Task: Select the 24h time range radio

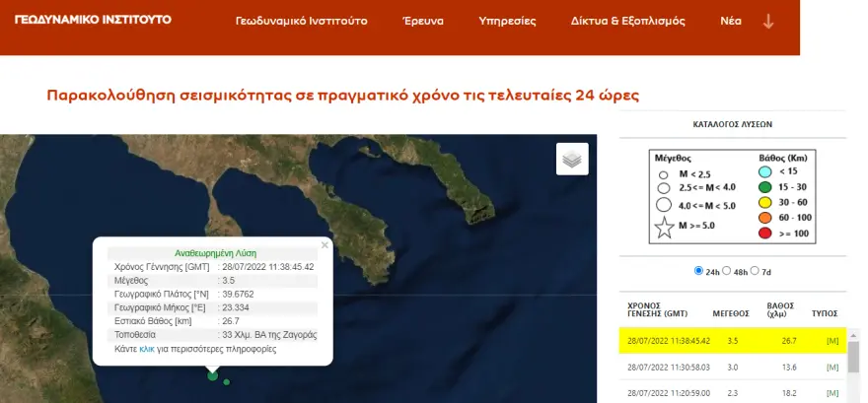Action: coord(700,271)
